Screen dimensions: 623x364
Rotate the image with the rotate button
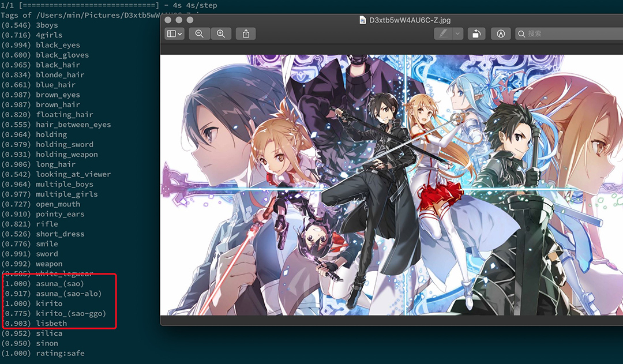[476, 34]
